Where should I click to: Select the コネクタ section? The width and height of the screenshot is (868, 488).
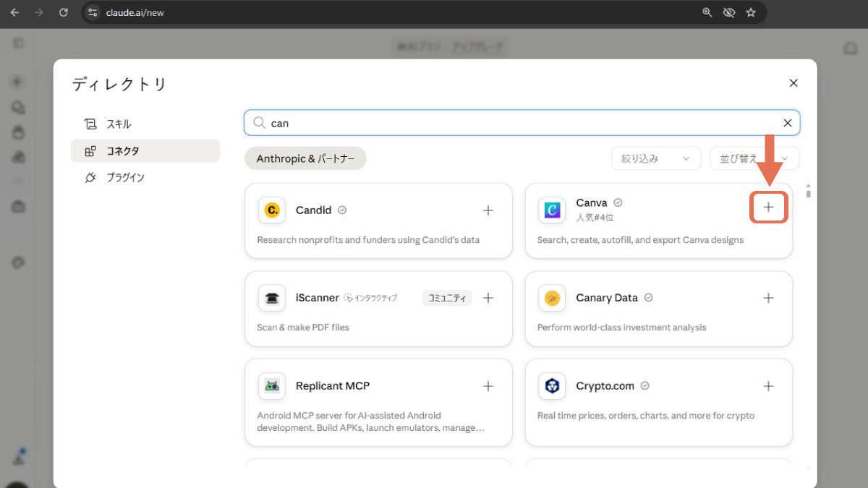click(145, 151)
